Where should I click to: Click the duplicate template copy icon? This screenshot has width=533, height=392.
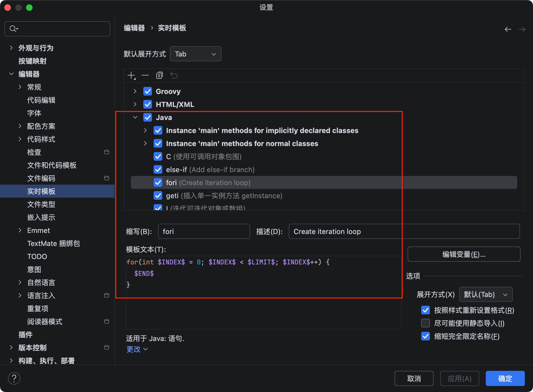click(x=160, y=75)
